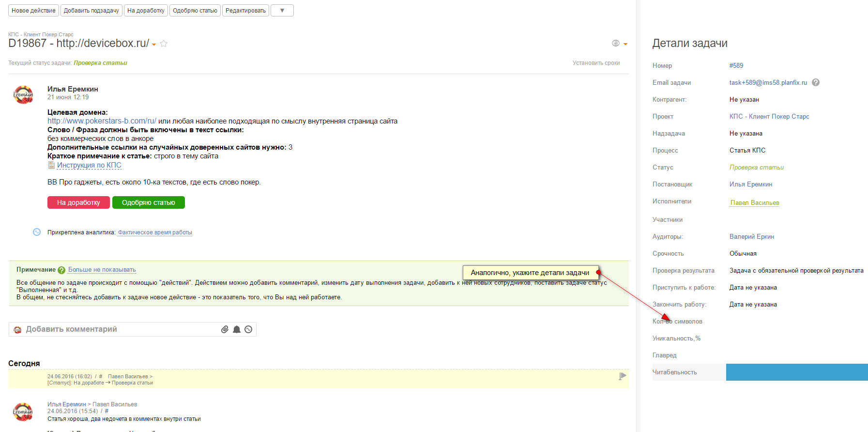The height and width of the screenshot is (432, 868).
Task: Click the flag icon on status change row
Action: (x=623, y=376)
